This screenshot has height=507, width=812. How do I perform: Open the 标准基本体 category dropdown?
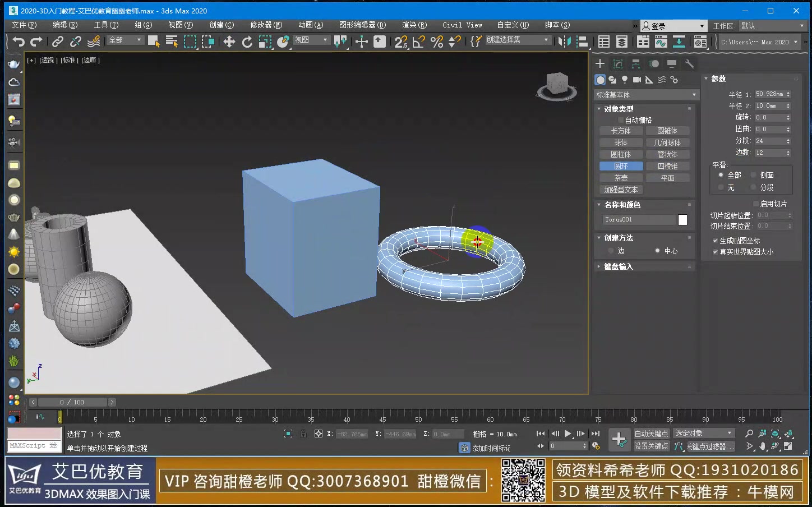pos(645,94)
